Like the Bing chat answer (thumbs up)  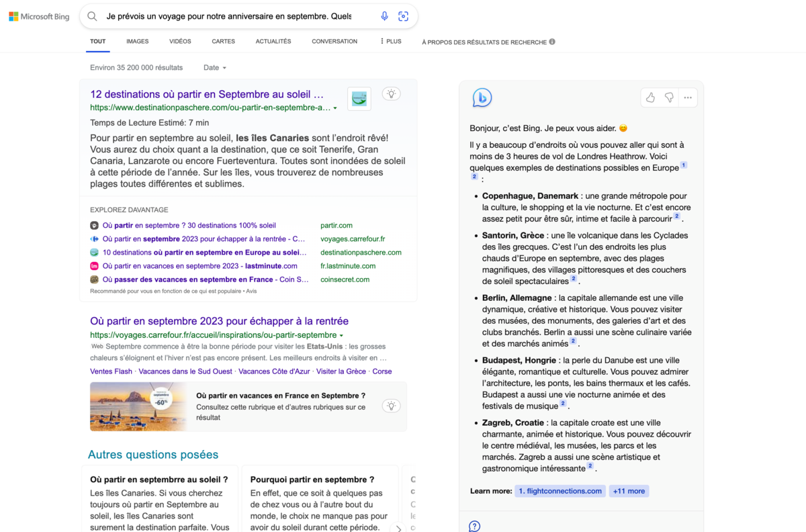[x=650, y=97]
